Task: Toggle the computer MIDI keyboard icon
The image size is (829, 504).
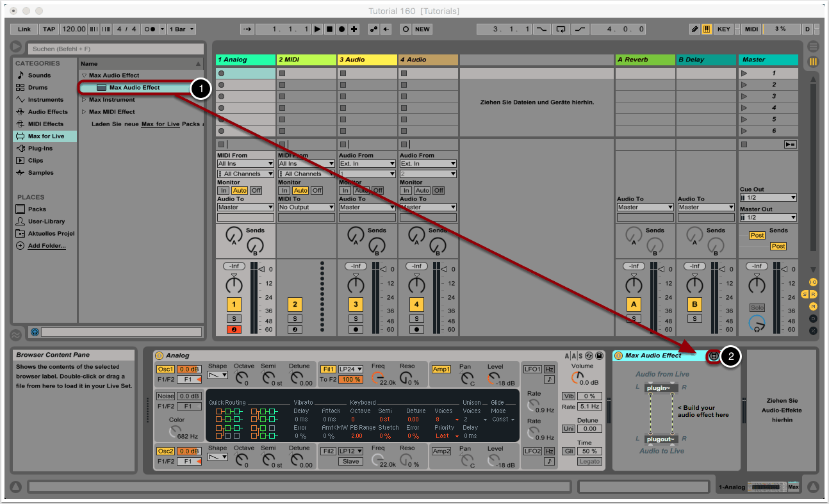Action: click(x=707, y=29)
